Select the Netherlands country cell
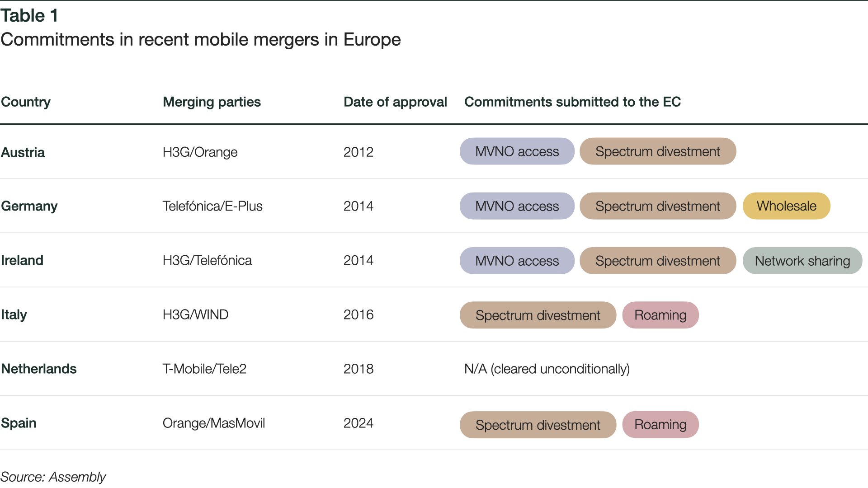This screenshot has height=488, width=868. (x=39, y=369)
